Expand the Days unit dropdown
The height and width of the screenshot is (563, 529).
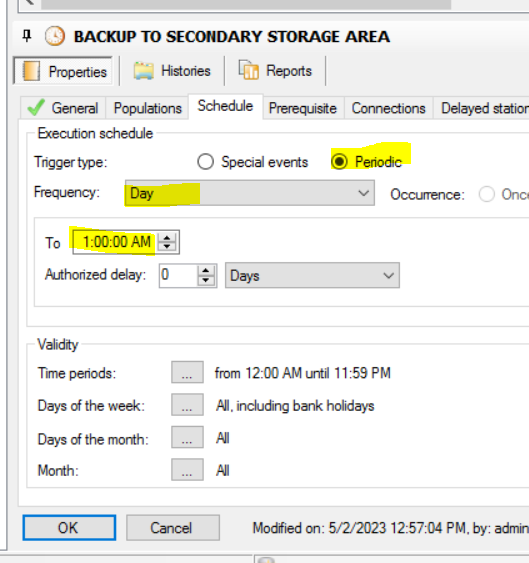[312, 275]
